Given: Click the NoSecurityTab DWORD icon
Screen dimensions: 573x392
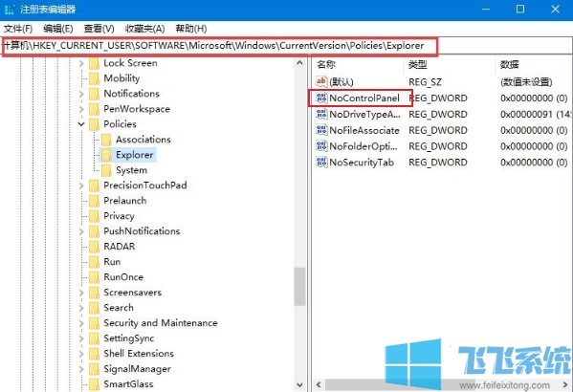Looking at the screenshot, I should tap(321, 163).
